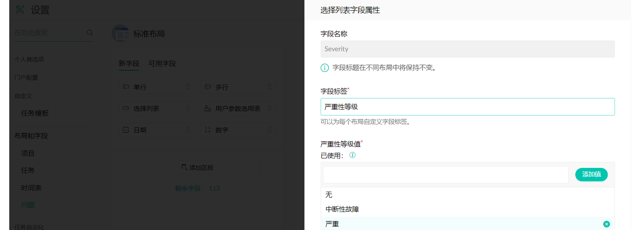Click the 添加区段 button

tap(197, 167)
